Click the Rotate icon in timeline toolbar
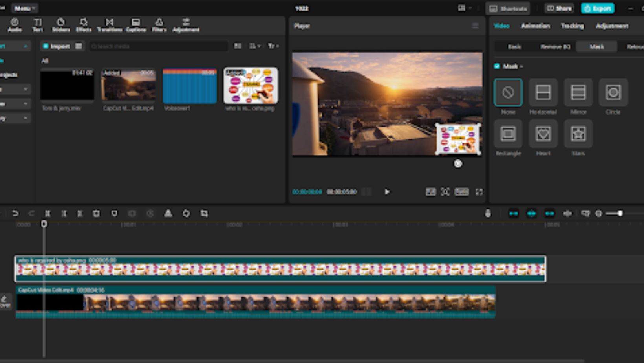Viewport: 644px width, 363px height. tap(186, 213)
